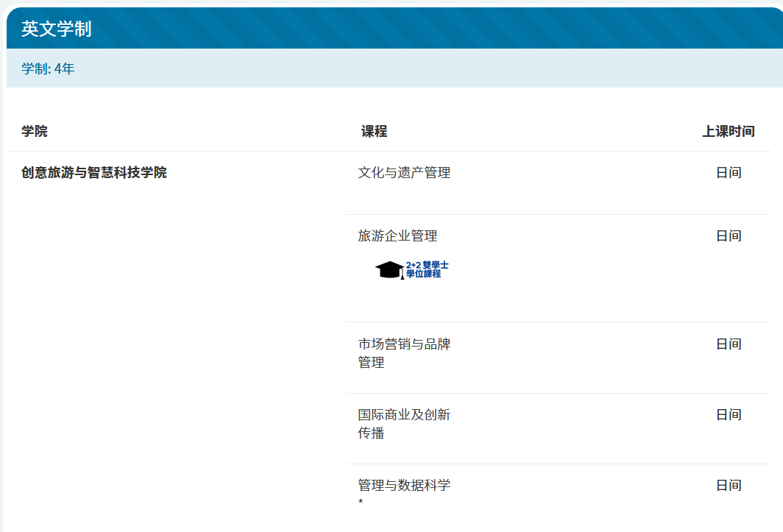This screenshot has height=532, width=783.
Task: Open the 旅游企业管理 course
Action: click(397, 236)
